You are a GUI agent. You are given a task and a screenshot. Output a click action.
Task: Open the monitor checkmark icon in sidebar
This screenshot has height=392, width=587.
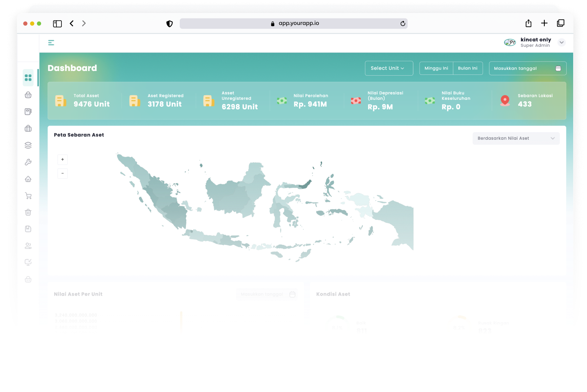[x=28, y=262]
